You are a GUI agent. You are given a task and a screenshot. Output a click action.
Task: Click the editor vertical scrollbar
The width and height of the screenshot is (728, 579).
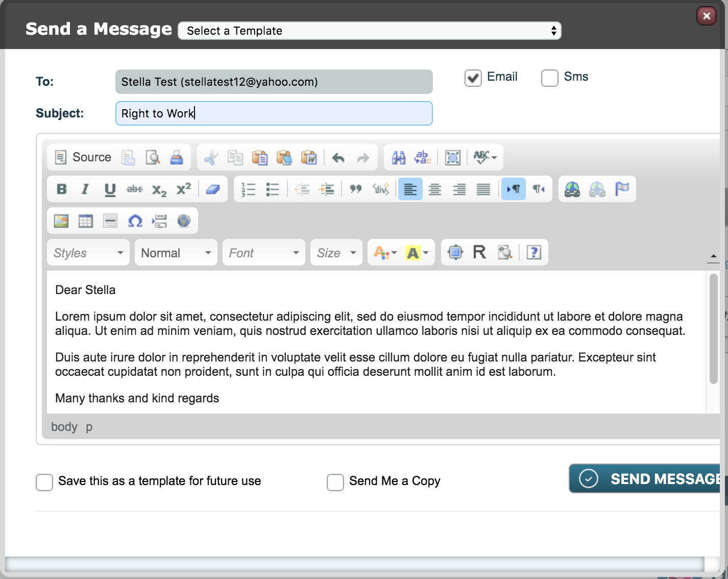pos(713,329)
